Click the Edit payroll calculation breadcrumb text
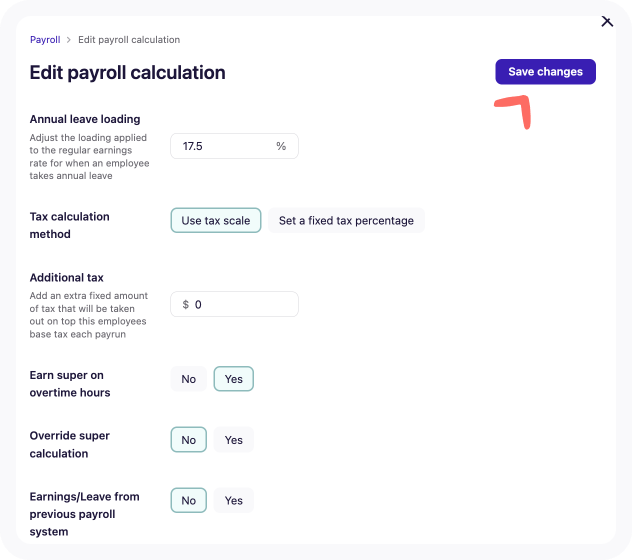 [x=129, y=40]
